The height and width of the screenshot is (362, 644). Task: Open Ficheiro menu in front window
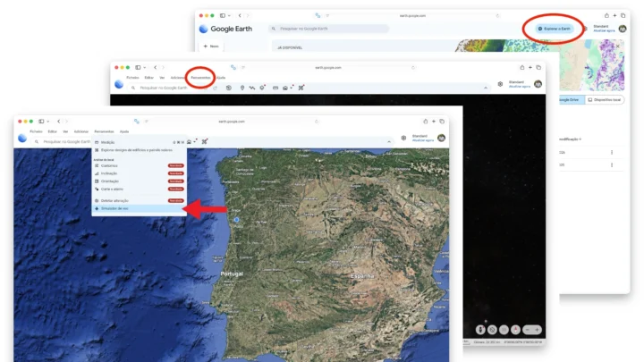pos(36,131)
